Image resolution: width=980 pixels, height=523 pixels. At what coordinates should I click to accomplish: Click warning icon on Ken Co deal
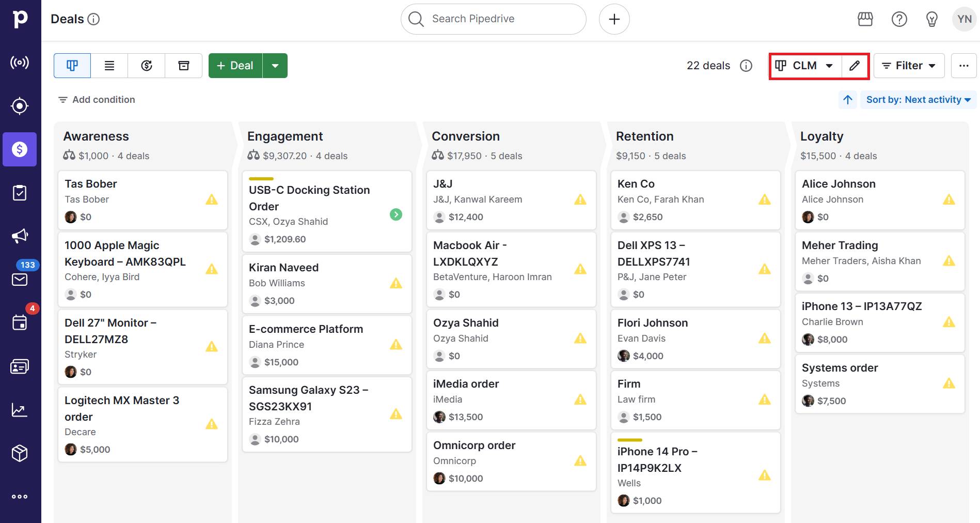(765, 199)
